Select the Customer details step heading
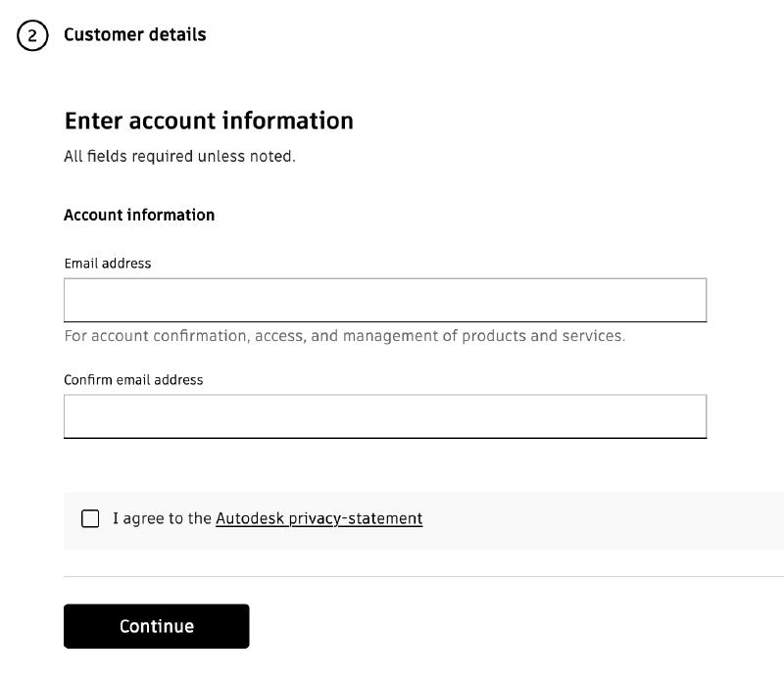Image resolution: width=784 pixels, height=680 pixels. [x=134, y=34]
